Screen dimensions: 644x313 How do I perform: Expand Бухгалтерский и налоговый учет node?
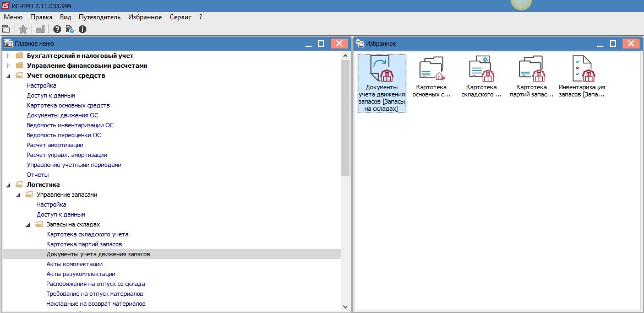pos(8,56)
